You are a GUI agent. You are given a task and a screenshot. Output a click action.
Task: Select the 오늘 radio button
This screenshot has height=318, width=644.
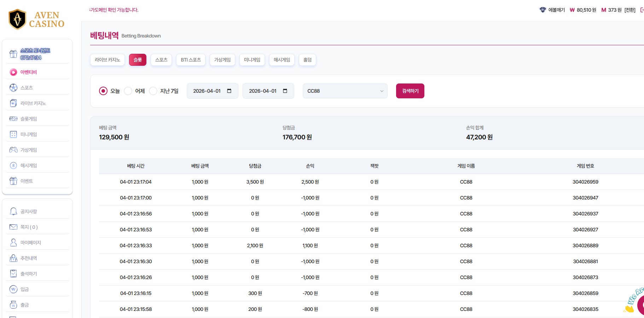click(x=103, y=91)
